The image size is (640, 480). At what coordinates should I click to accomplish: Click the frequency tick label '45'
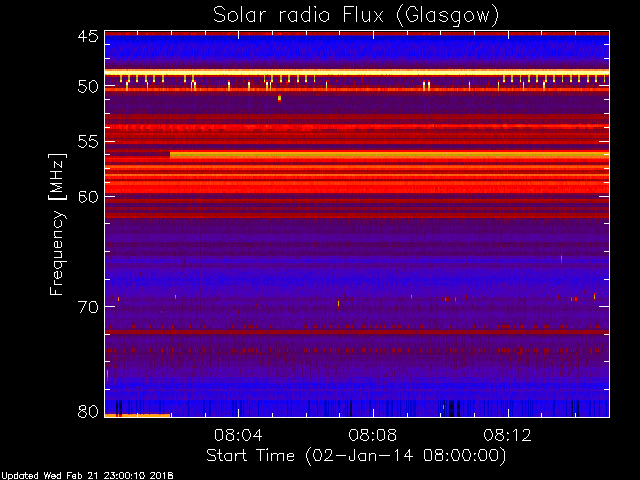point(88,36)
